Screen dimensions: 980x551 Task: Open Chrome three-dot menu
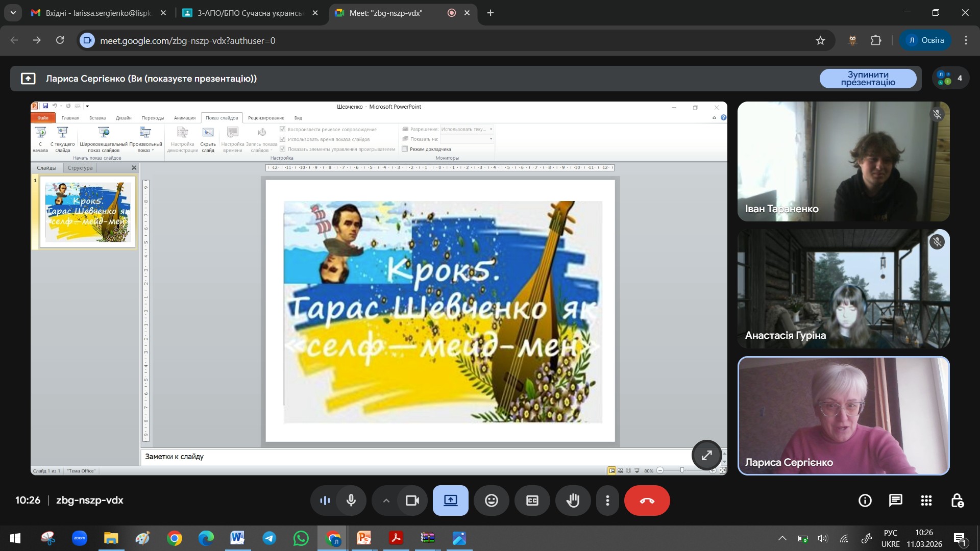[x=965, y=40]
